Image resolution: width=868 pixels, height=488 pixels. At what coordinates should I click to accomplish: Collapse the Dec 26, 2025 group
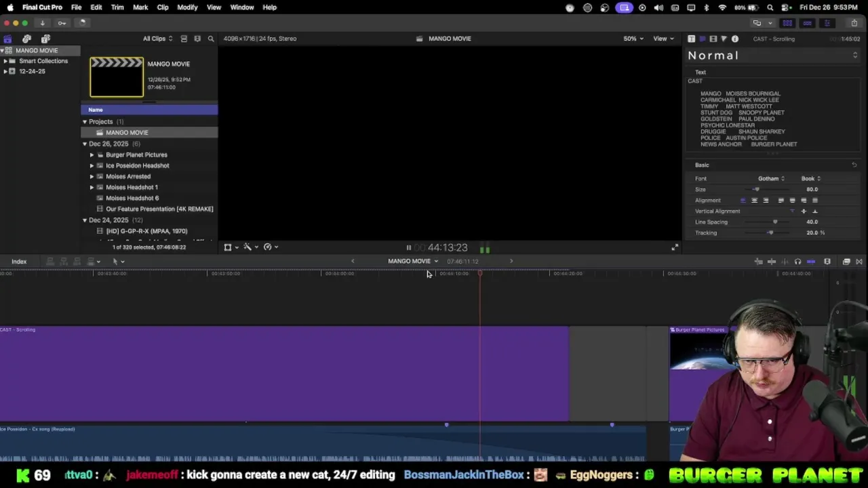(85, 144)
